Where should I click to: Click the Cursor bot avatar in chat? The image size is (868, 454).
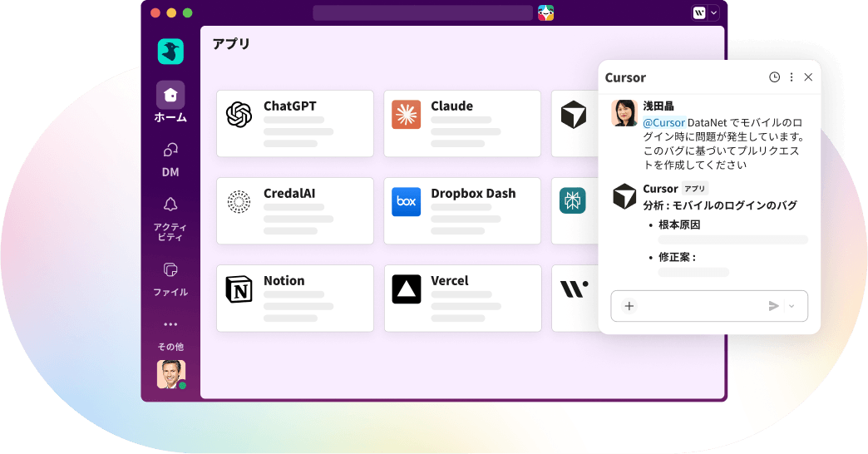(x=624, y=196)
